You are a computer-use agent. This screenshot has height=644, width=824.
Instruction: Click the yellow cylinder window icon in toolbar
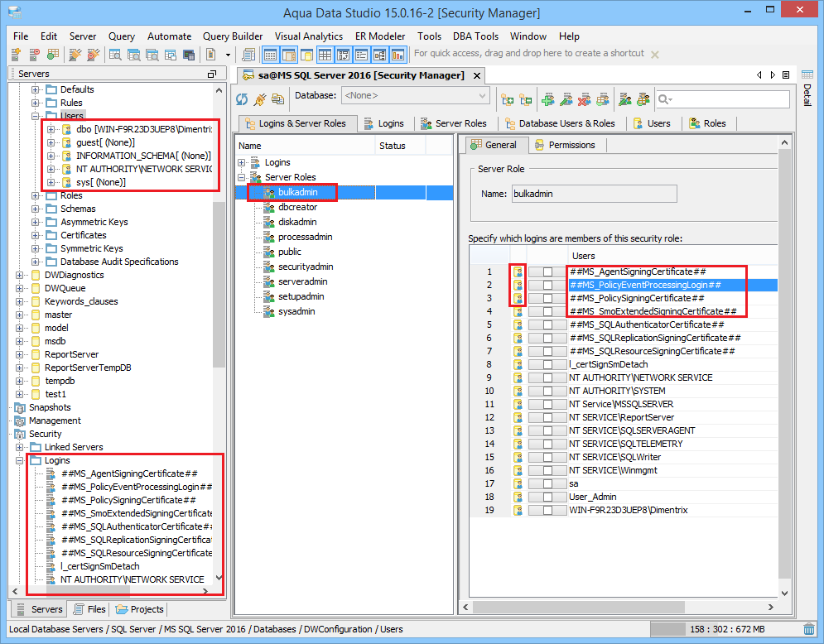tap(306, 54)
